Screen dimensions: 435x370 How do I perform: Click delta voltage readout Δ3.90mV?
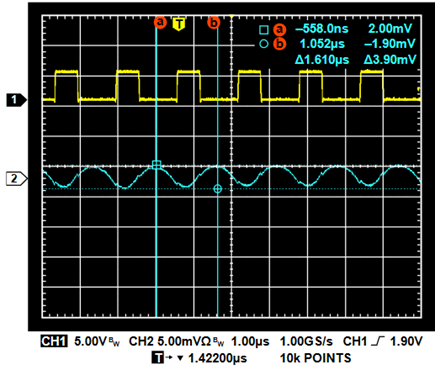coord(390,60)
